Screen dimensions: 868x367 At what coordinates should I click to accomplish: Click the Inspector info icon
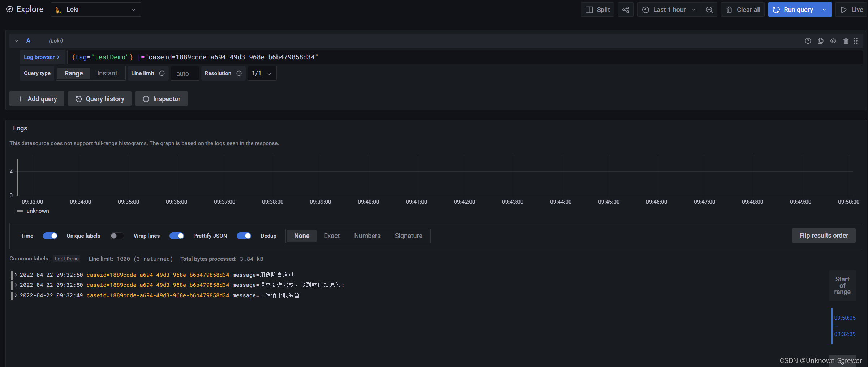[x=146, y=99]
